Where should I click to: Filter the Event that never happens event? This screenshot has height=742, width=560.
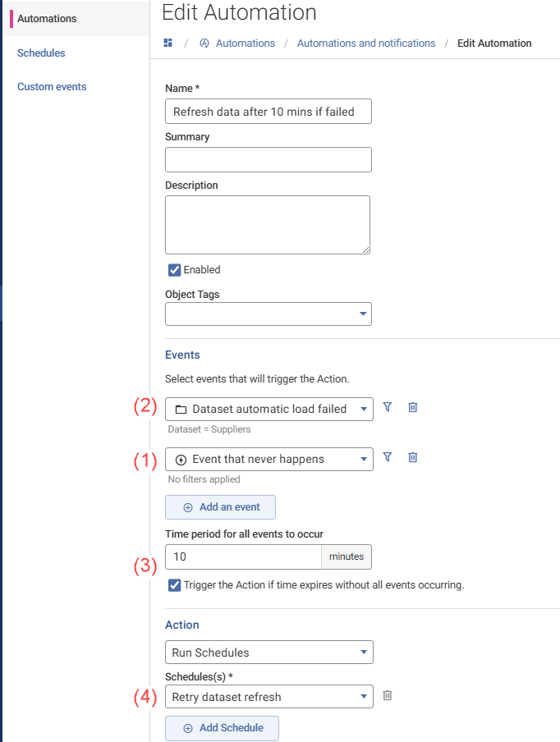(x=388, y=457)
